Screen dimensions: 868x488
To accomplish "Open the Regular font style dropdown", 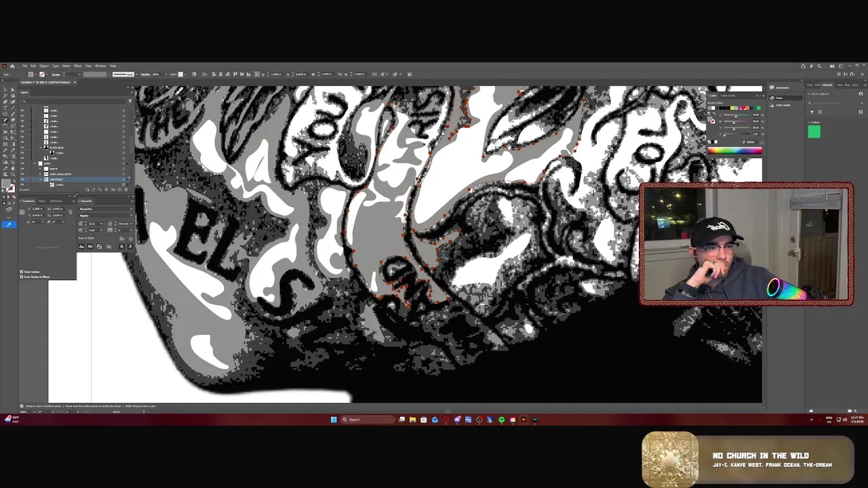I will pyautogui.click(x=132, y=216).
